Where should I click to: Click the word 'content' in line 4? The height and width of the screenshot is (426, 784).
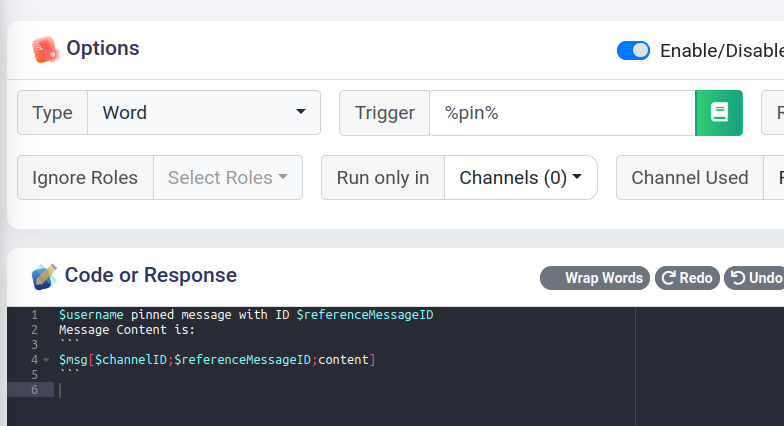coord(344,360)
